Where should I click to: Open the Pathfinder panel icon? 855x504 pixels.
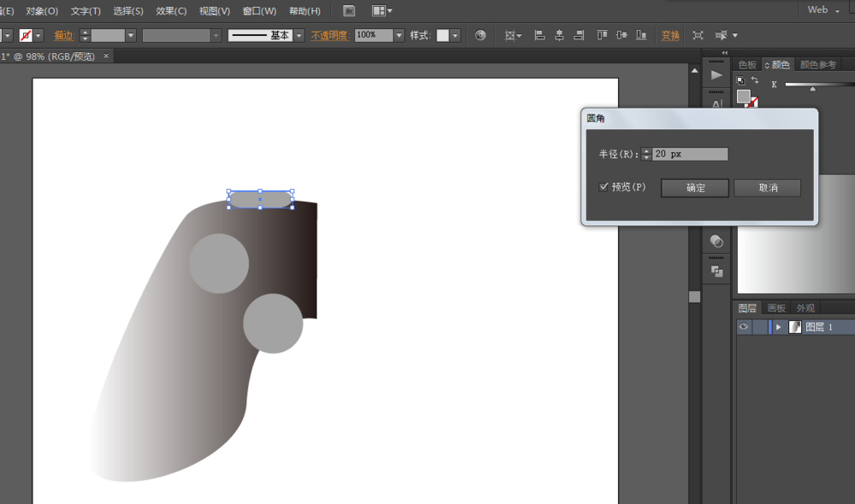click(716, 272)
